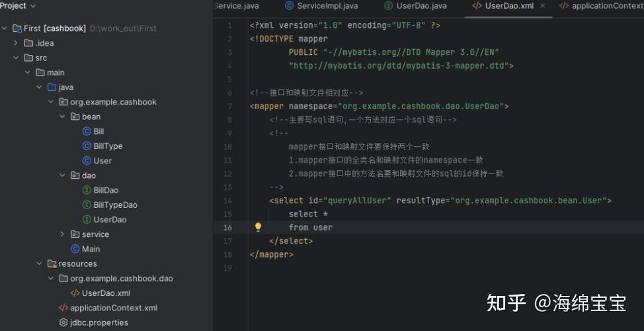
Task: Expand the .idea folder
Action: (x=16, y=43)
